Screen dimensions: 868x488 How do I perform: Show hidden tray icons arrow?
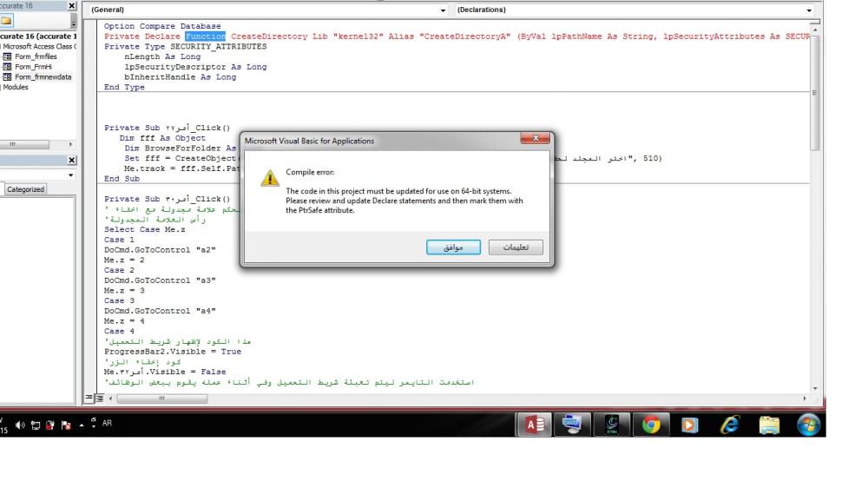pyautogui.click(x=82, y=425)
